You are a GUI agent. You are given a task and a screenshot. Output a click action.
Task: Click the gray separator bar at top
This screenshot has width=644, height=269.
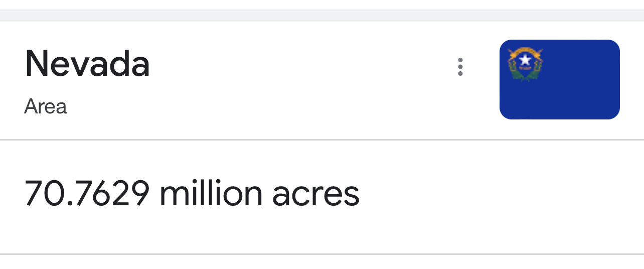coord(322,15)
